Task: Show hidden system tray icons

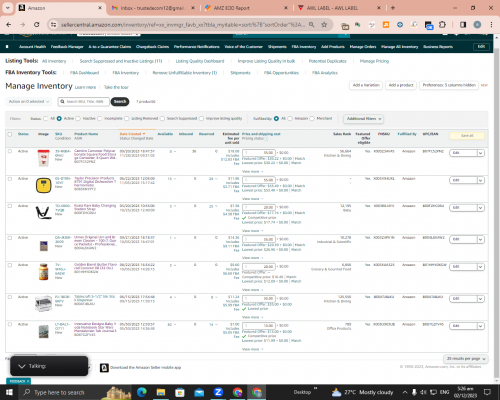Action: click(405, 392)
